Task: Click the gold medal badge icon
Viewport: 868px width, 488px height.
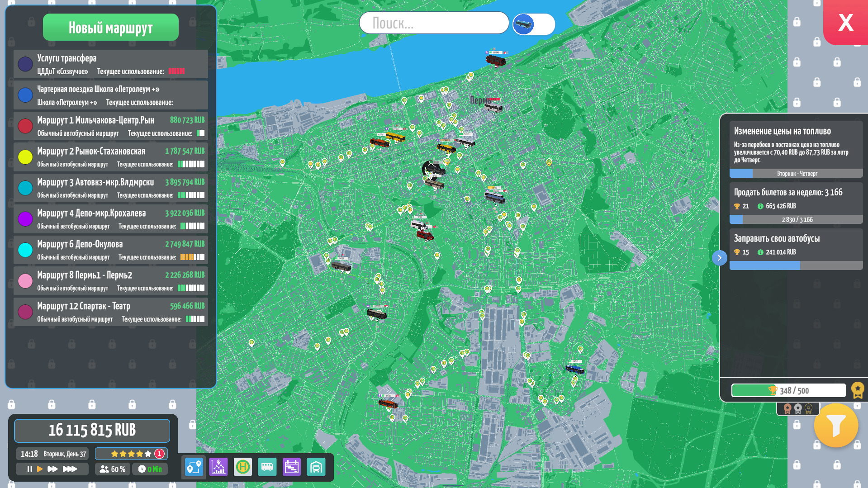Action: (x=858, y=390)
